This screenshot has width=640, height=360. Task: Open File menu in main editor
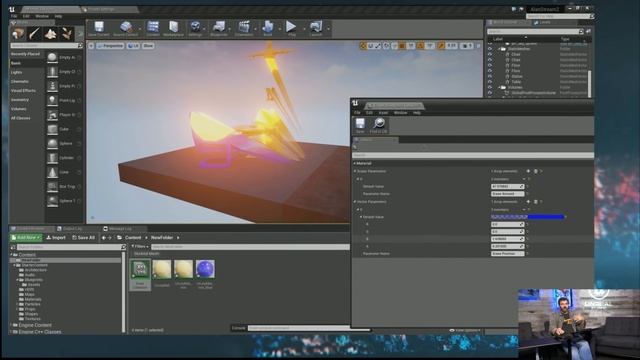[x=14, y=16]
